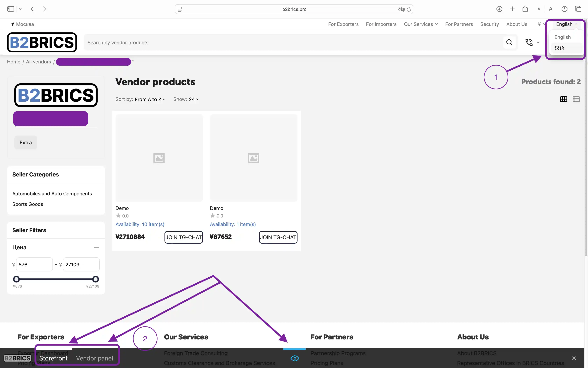Toggle the eye preview icon in bottom bar
The image size is (588, 368).
coord(295,358)
